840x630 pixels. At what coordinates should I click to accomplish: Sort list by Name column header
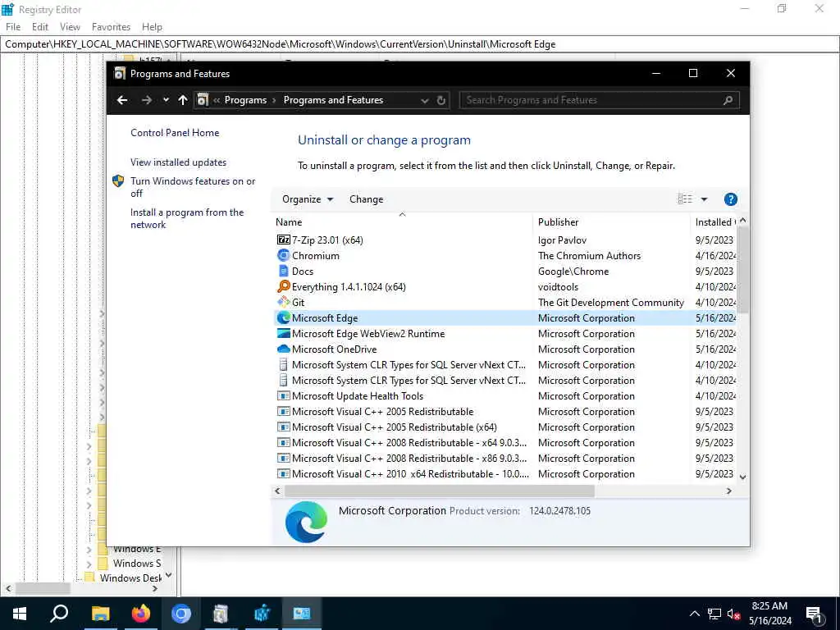(402, 221)
